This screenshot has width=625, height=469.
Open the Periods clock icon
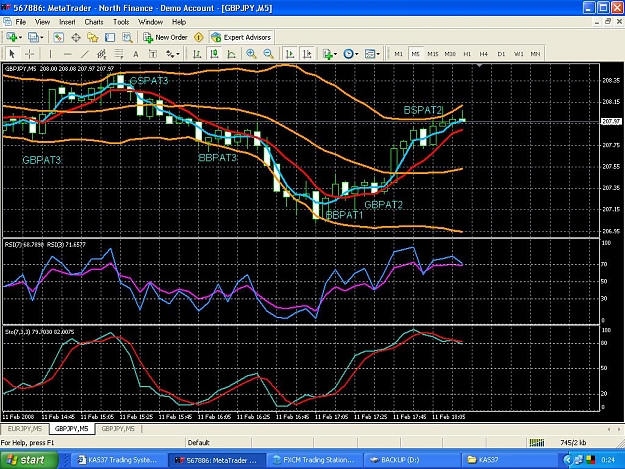(x=348, y=54)
